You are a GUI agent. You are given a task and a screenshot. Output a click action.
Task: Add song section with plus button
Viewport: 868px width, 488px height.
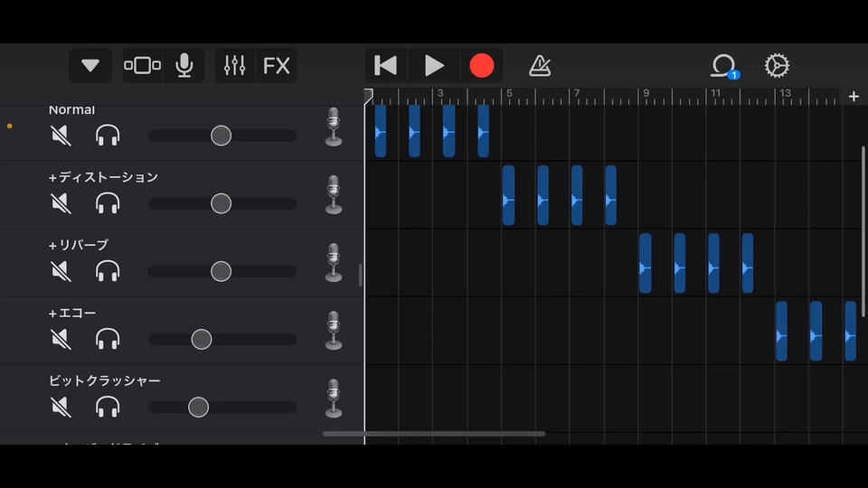tap(854, 97)
